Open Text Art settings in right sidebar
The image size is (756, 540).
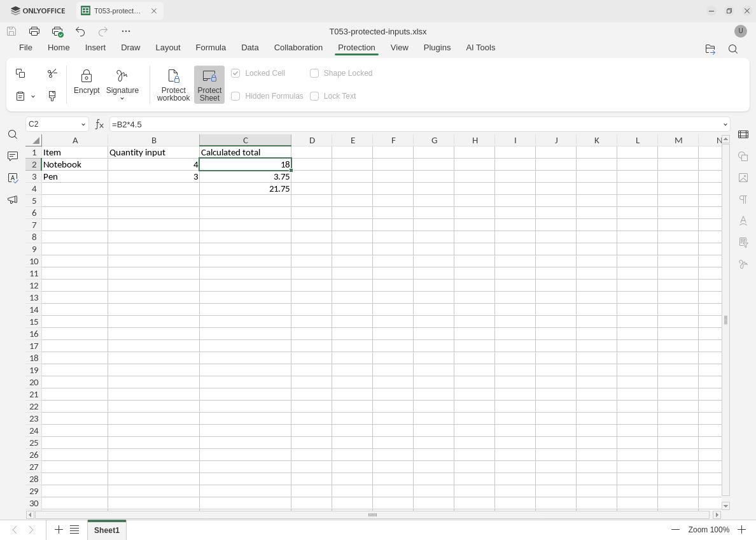(743, 220)
